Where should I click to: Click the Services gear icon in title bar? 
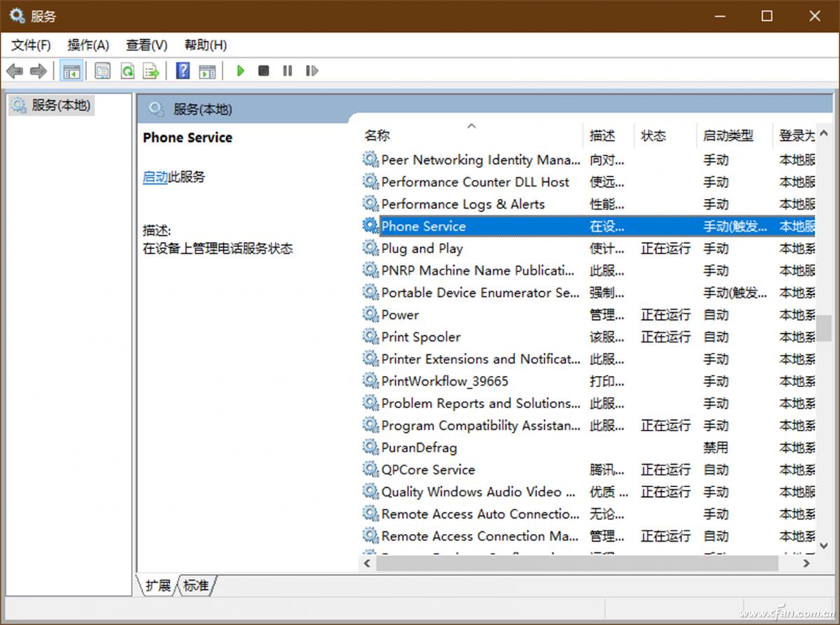pos(17,15)
